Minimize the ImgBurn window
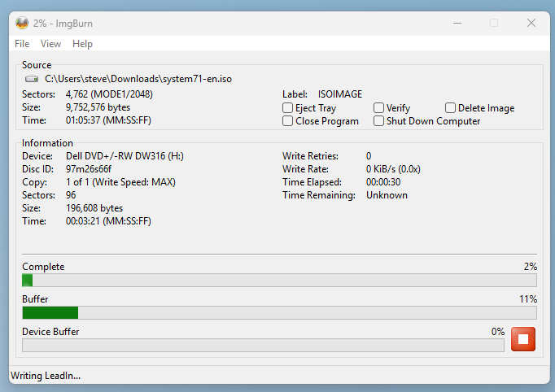The image size is (555, 392). coord(456,23)
